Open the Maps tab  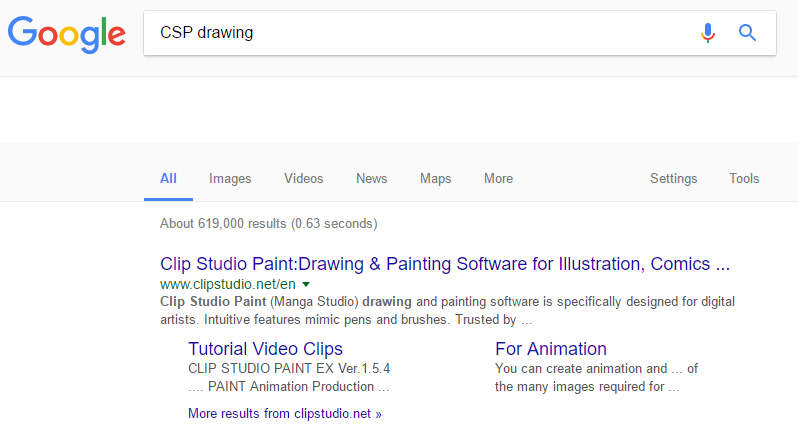(435, 179)
